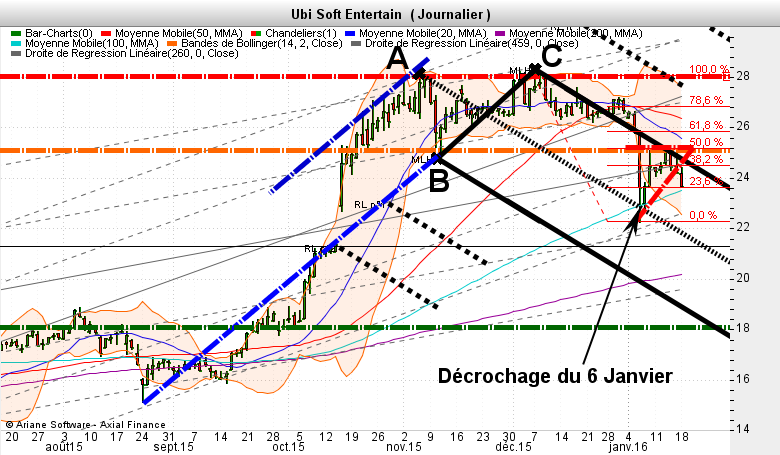Screen dimensions: 780x455
Task: Click the 24 price axis value
Action: tap(743, 177)
